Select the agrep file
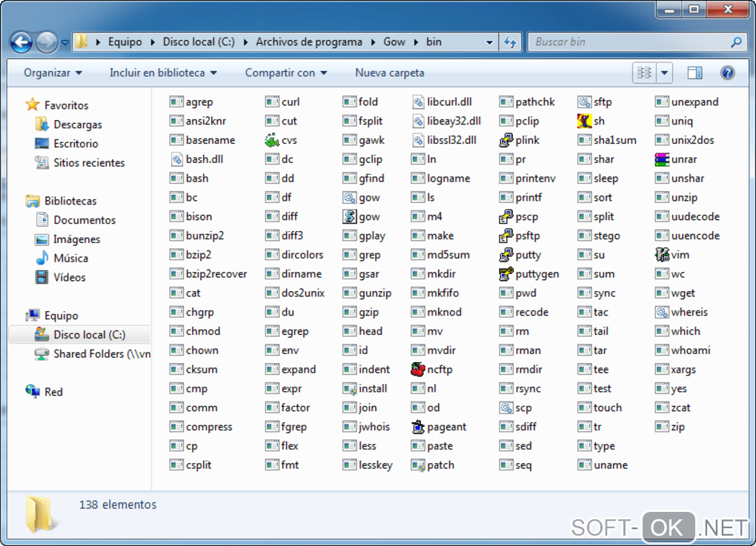This screenshot has height=546, width=756. 191,102
